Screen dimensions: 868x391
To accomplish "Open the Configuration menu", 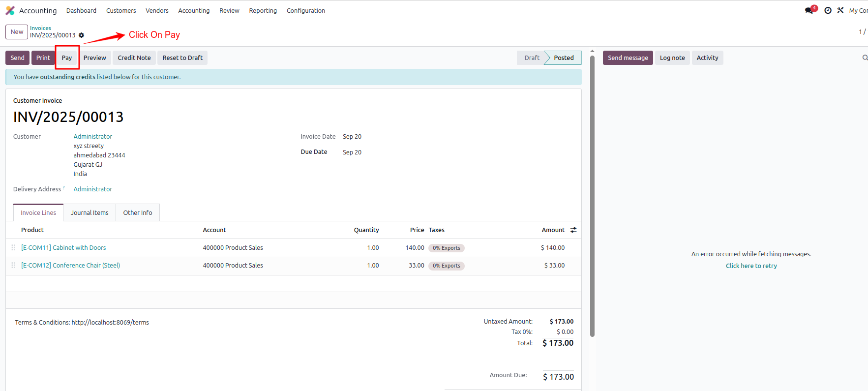I will click(305, 10).
